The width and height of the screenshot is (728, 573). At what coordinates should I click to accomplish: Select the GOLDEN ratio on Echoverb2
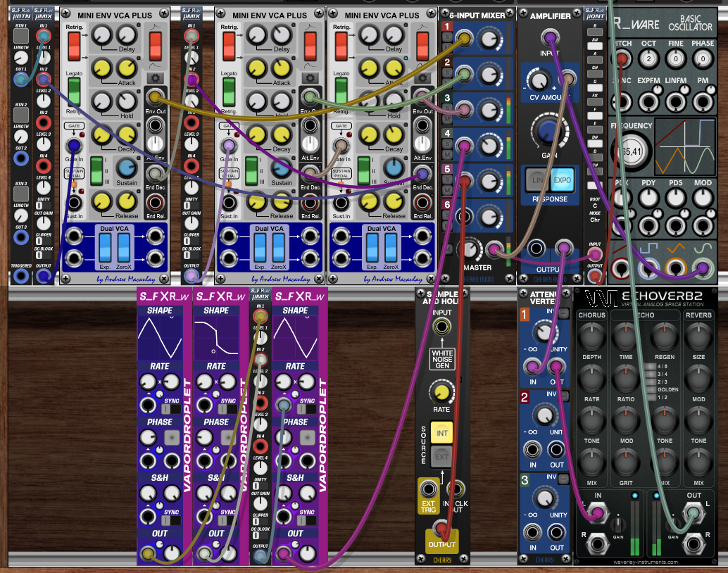652,389
